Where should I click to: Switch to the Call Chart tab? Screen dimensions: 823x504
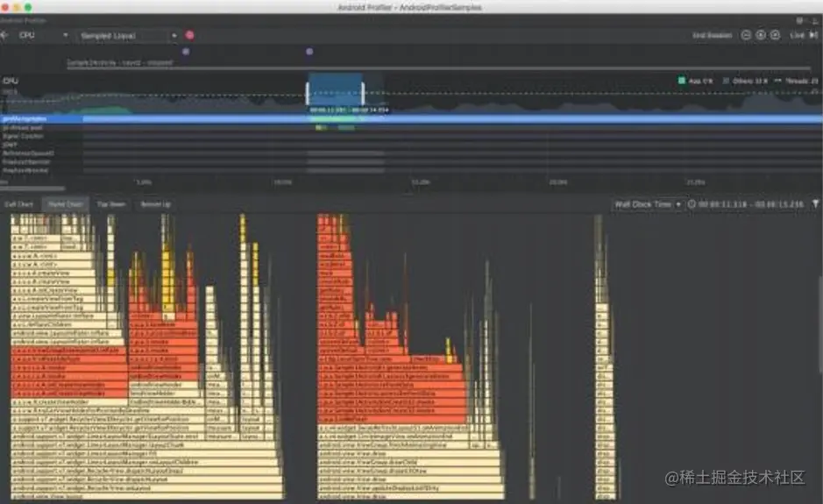coord(19,204)
